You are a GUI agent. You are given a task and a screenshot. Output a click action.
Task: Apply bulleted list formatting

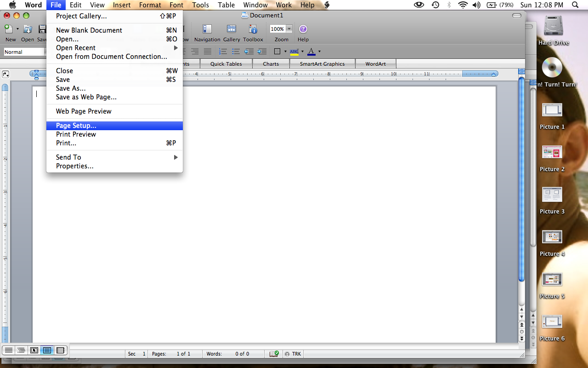point(236,52)
